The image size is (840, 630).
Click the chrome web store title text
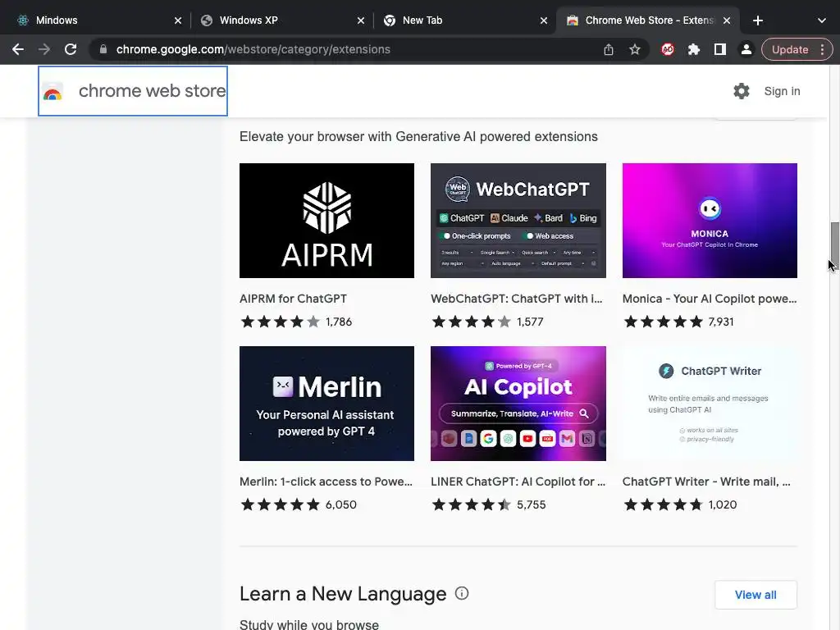(x=152, y=91)
